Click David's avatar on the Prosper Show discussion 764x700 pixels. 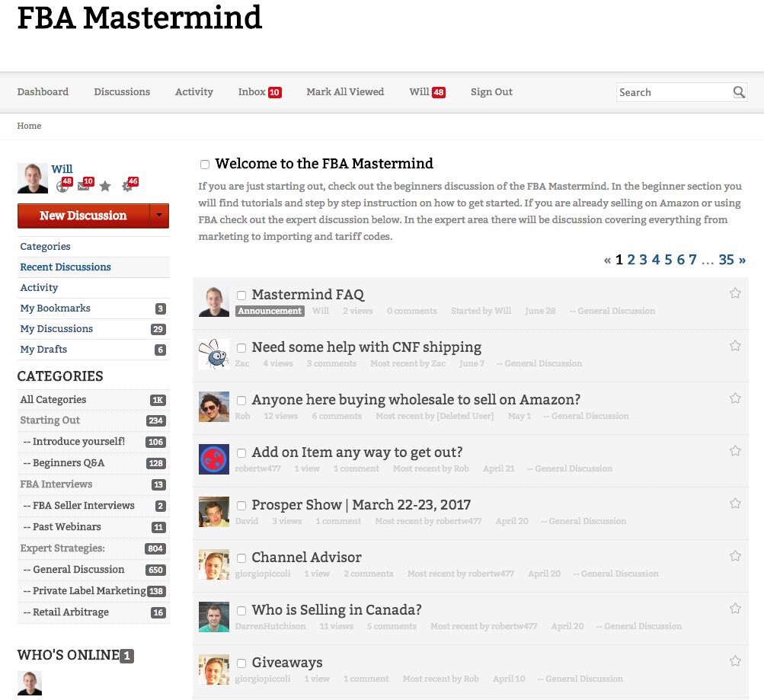pos(214,512)
